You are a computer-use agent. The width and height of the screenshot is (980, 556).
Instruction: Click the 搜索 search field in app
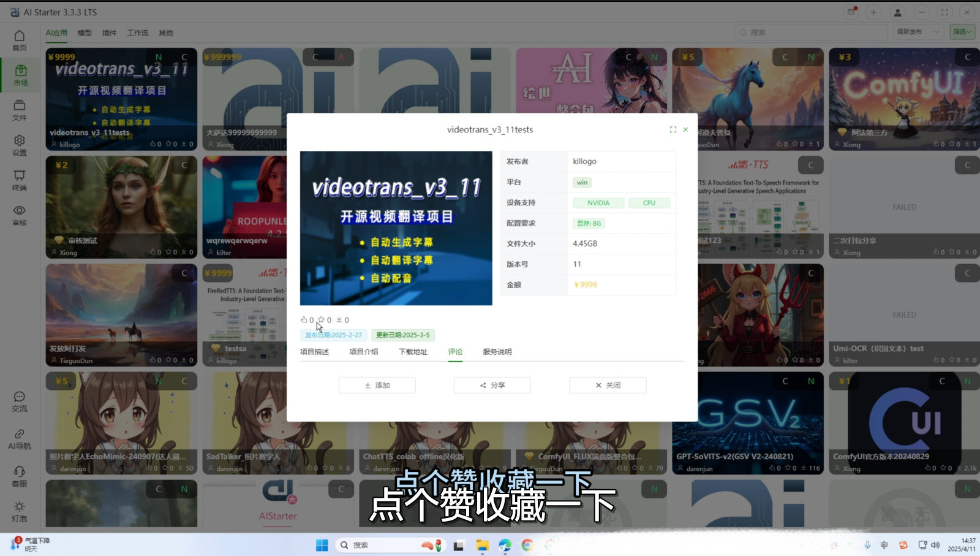click(x=810, y=32)
